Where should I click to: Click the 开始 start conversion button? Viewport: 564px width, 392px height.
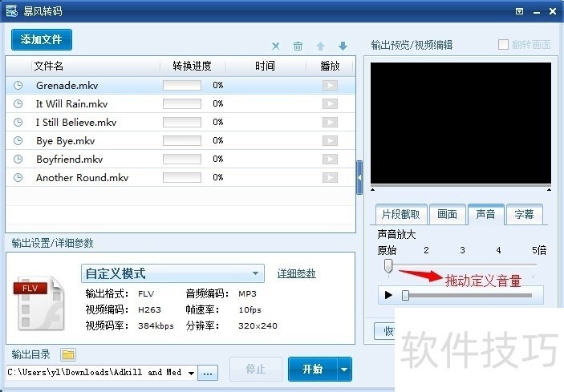(313, 369)
